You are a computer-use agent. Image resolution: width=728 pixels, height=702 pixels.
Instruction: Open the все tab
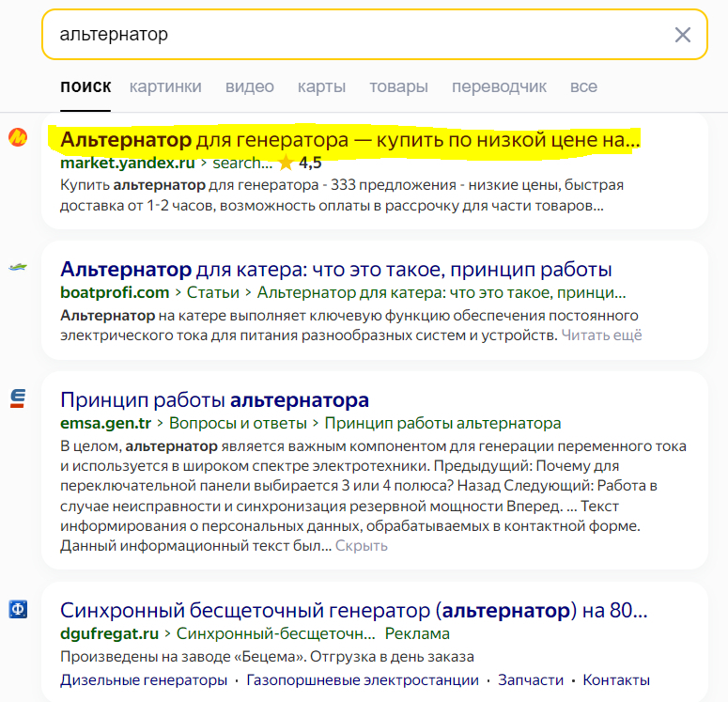(x=583, y=86)
